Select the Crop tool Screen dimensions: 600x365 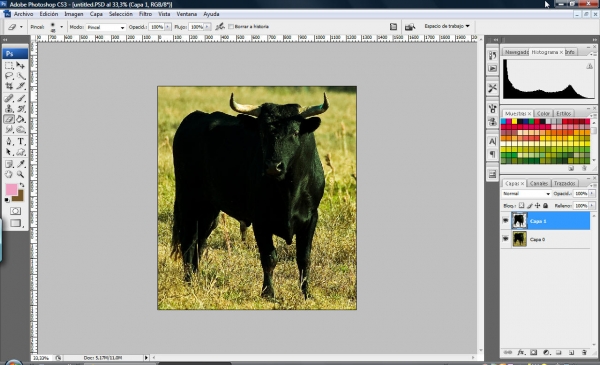(9, 86)
